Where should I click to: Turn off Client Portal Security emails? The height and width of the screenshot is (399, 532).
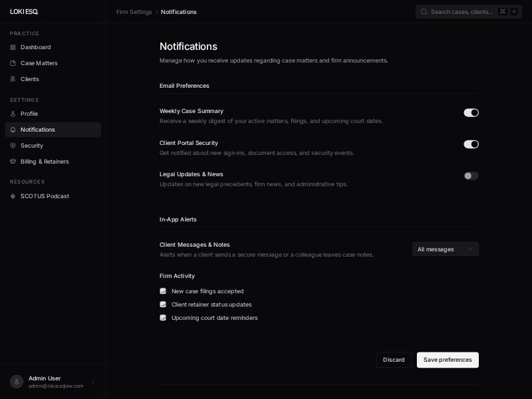[471, 144]
